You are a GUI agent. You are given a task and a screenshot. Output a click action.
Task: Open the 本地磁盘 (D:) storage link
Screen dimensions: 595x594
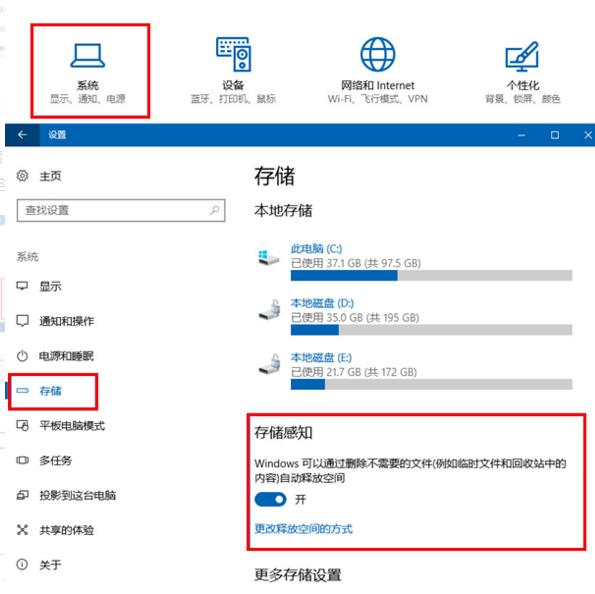point(322,303)
